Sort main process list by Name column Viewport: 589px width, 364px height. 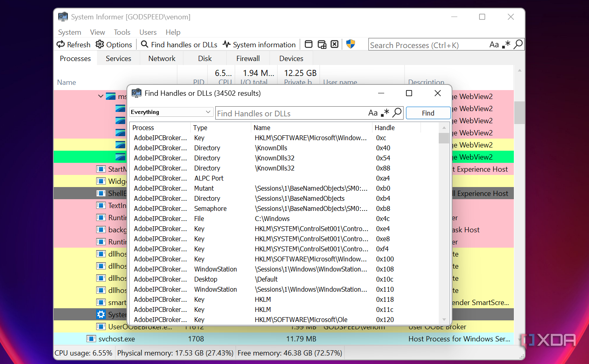point(116,82)
